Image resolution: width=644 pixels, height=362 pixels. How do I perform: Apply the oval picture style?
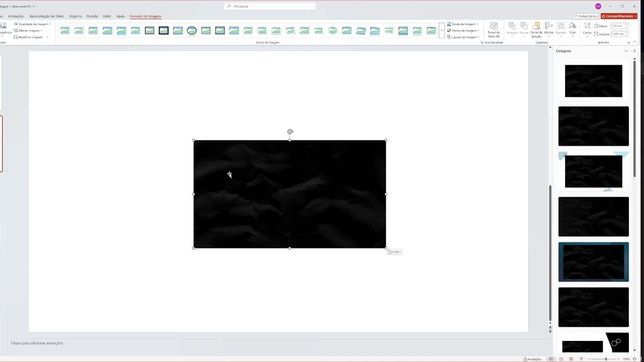pos(192,31)
